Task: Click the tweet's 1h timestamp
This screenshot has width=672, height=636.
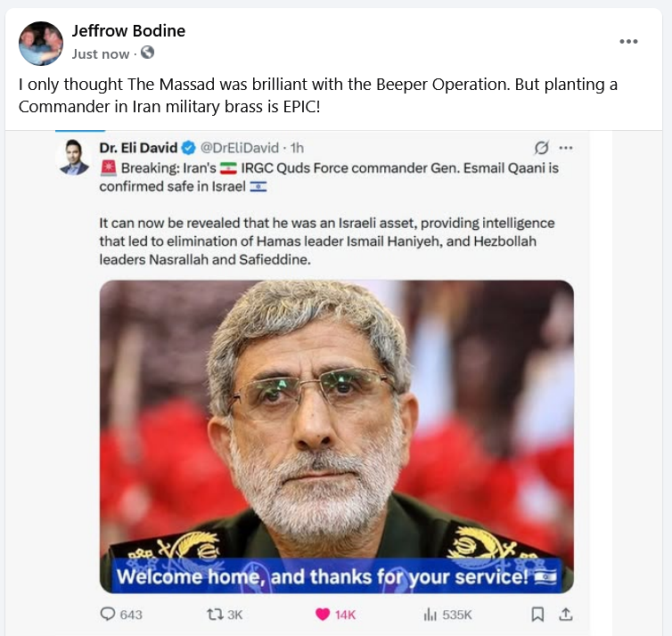Action: [x=297, y=148]
